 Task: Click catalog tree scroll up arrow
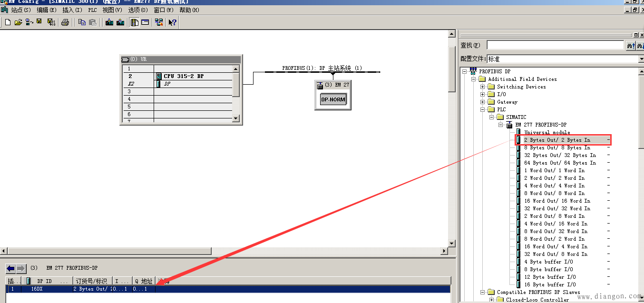coord(641,71)
